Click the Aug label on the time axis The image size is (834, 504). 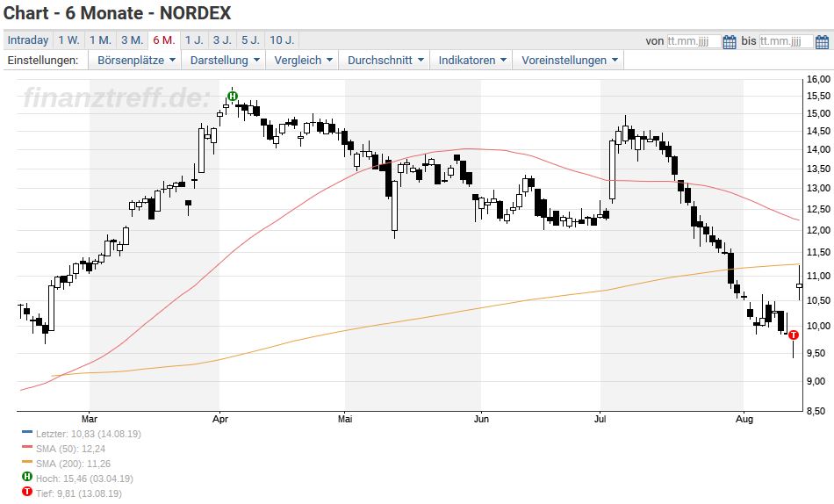pos(744,420)
